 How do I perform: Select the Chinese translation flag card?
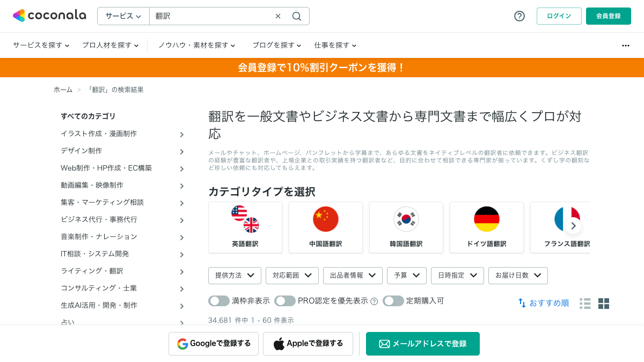326,227
